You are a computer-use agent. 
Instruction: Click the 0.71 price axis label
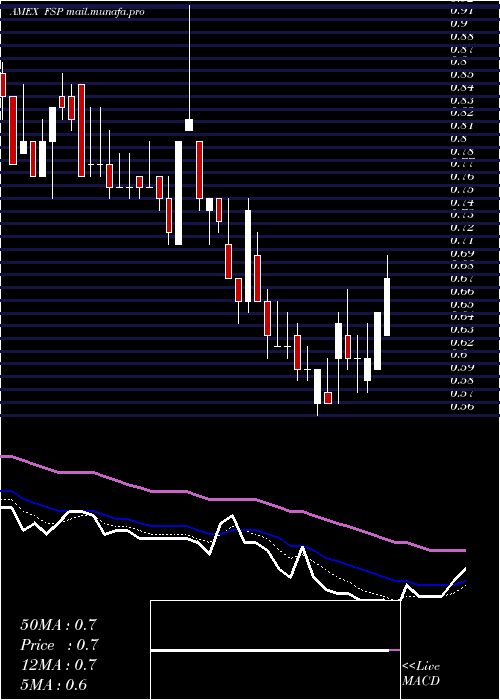[462, 241]
